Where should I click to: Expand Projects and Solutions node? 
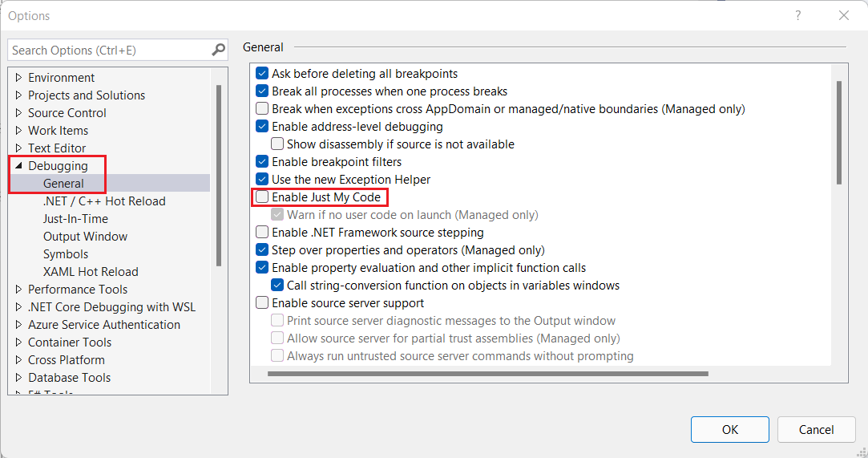point(19,95)
